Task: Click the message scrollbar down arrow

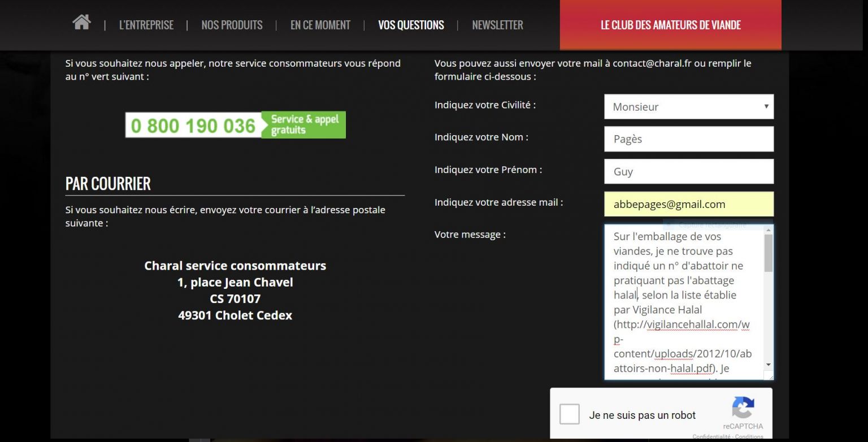Action: [769, 365]
